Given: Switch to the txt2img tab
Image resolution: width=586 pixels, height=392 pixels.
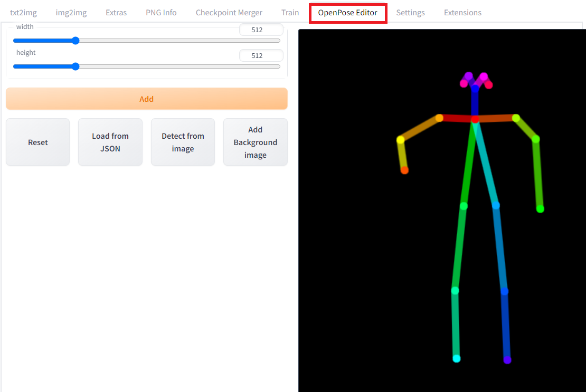Looking at the screenshot, I should coord(23,12).
